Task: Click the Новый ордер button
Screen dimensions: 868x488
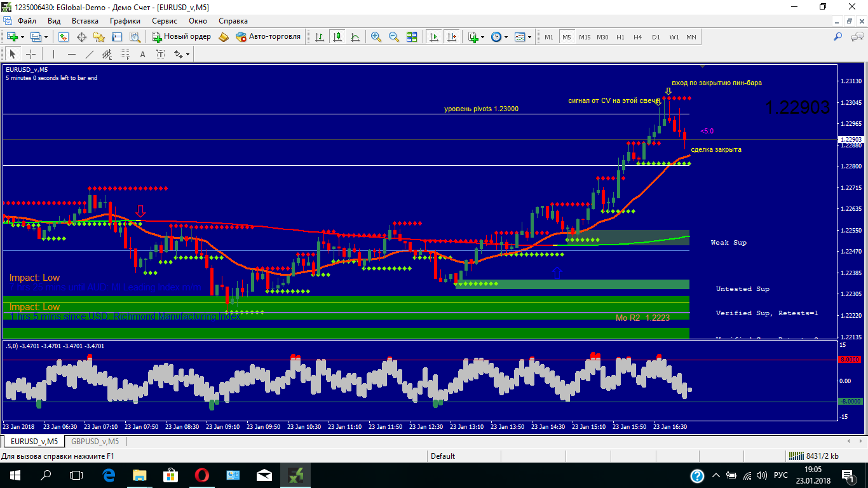Action: tap(181, 37)
